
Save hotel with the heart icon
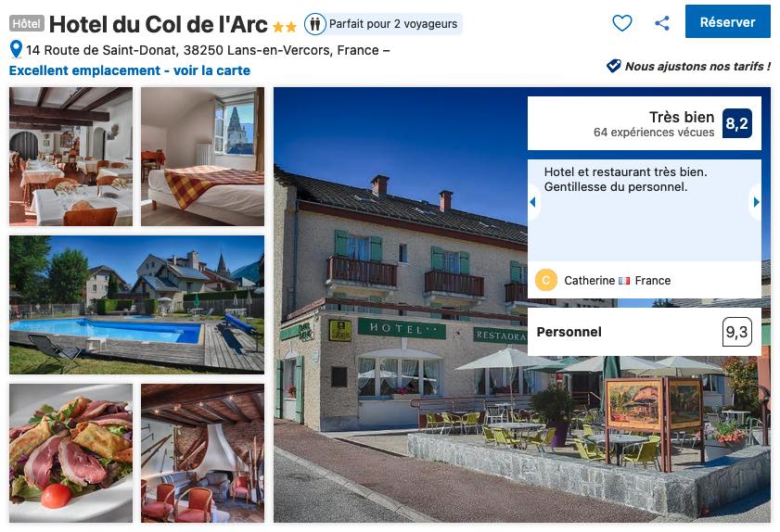coord(621,23)
